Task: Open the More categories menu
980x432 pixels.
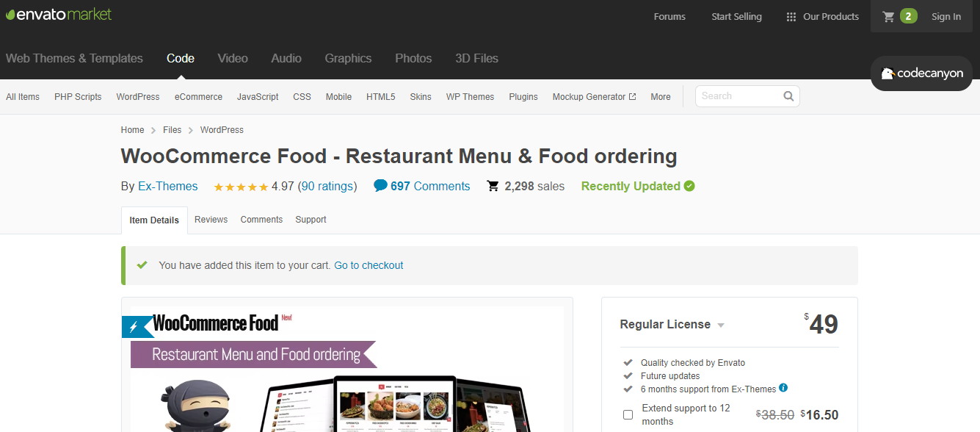Action: point(661,96)
